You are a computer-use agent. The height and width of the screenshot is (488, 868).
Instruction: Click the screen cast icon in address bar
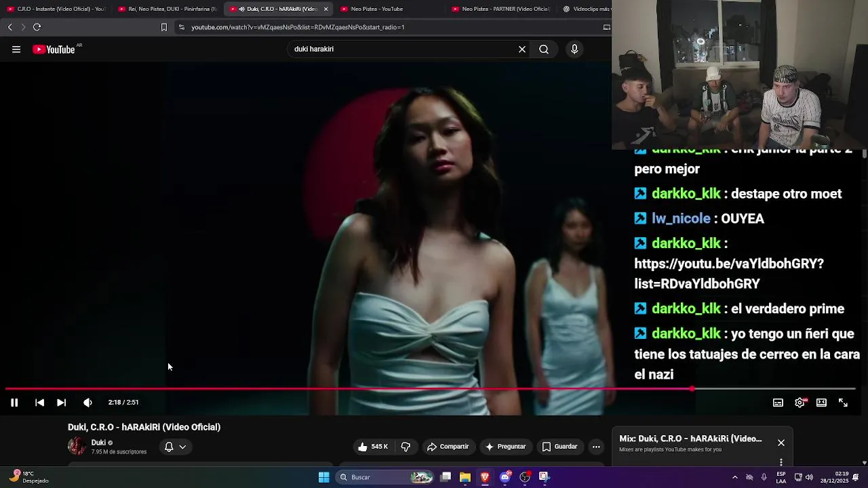606,27
